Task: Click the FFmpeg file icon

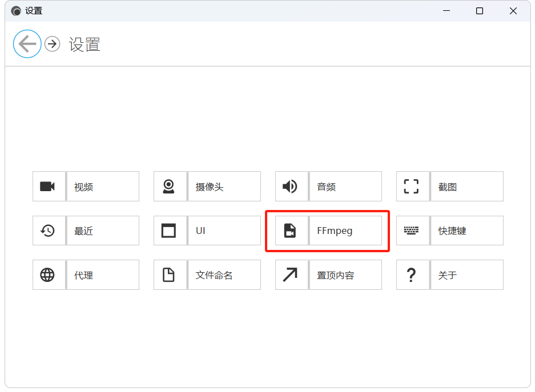Action: pyautogui.click(x=290, y=231)
